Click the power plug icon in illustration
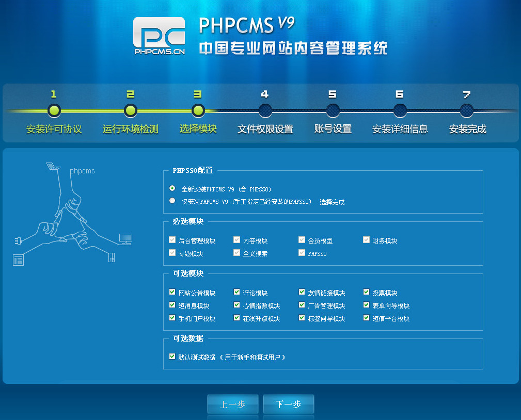Screen dimensions: 521x420 pos(18,241)
